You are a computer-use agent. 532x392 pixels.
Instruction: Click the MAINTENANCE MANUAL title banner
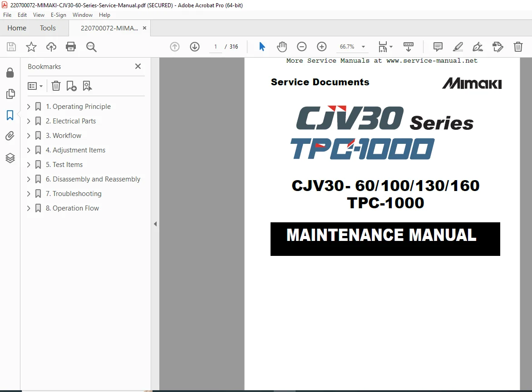point(385,239)
